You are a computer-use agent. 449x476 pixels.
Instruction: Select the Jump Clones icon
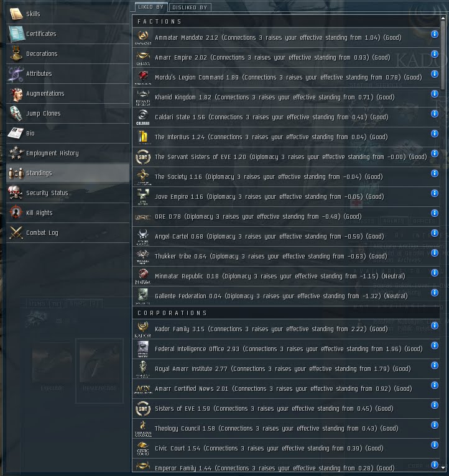tap(16, 113)
